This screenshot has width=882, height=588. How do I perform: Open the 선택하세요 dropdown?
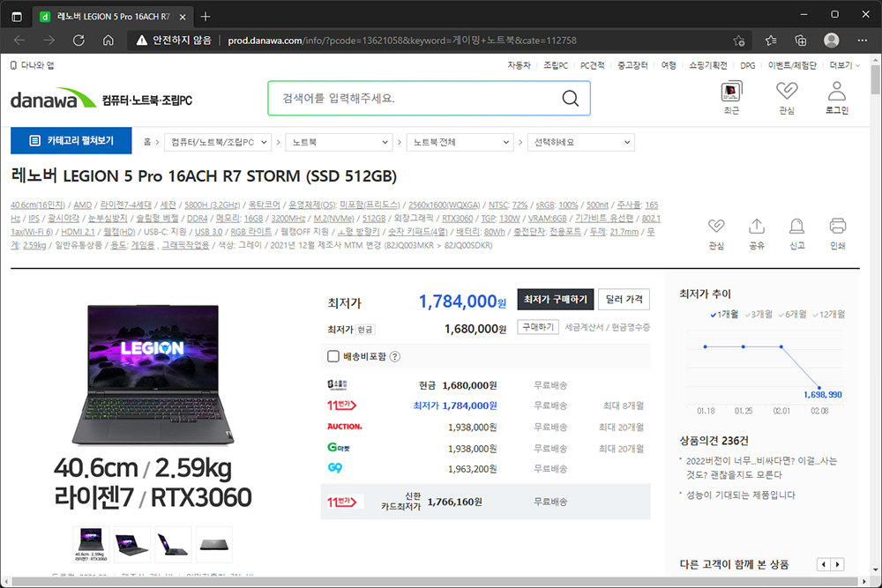pyautogui.click(x=581, y=142)
